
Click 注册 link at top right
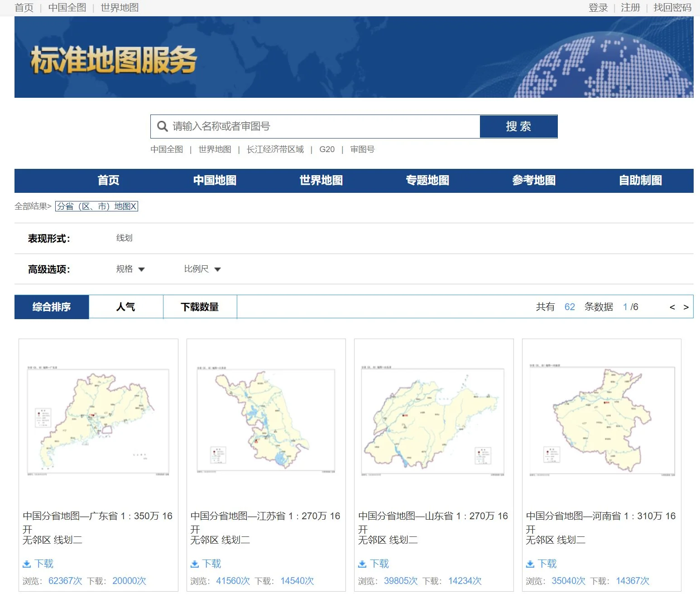click(630, 8)
